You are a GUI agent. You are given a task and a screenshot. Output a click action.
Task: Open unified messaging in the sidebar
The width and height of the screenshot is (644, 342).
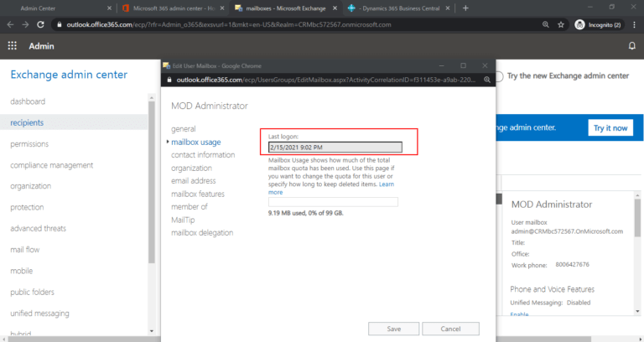tap(40, 313)
